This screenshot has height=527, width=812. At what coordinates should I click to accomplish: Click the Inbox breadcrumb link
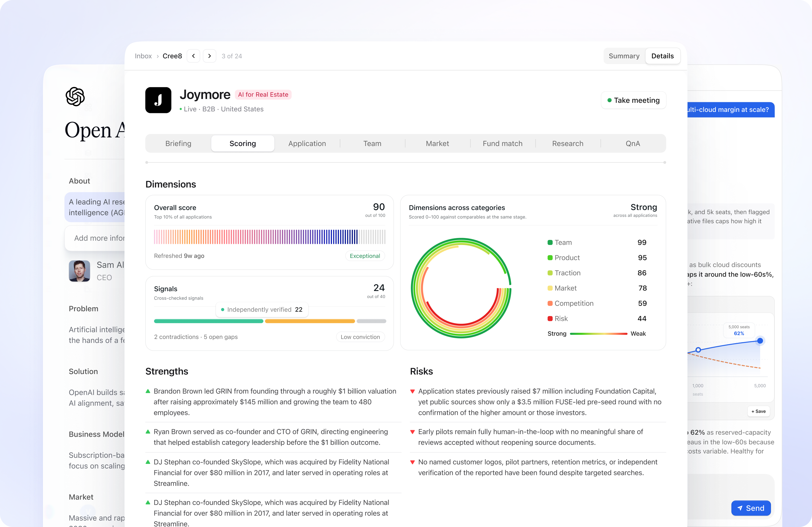tap(143, 56)
